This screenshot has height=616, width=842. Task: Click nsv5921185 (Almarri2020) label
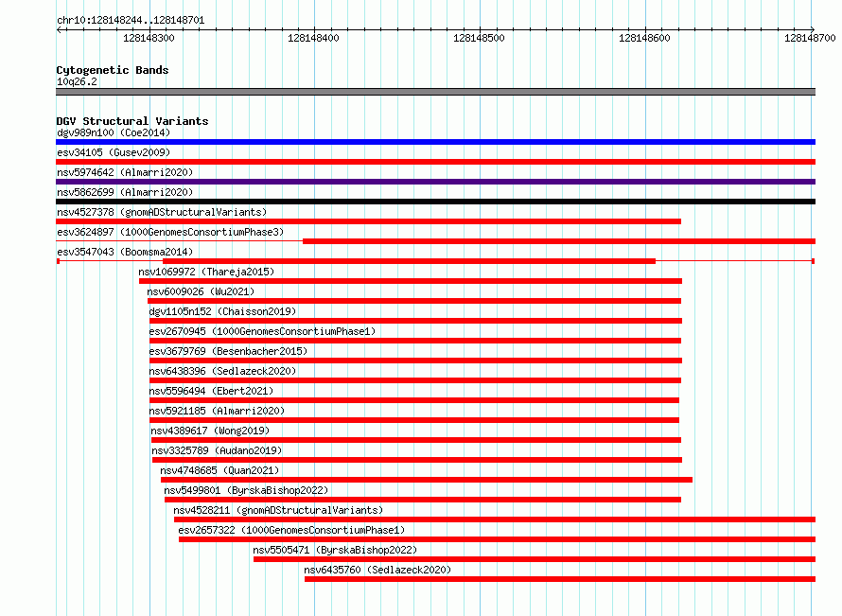pyautogui.click(x=217, y=411)
